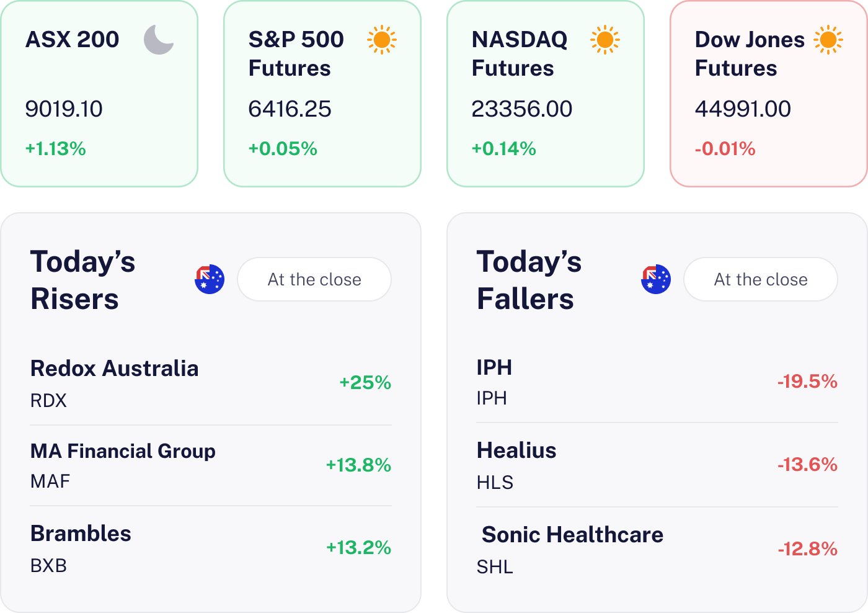Open the Redox Australia stock row
This screenshot has width=868, height=613.
click(x=115, y=369)
